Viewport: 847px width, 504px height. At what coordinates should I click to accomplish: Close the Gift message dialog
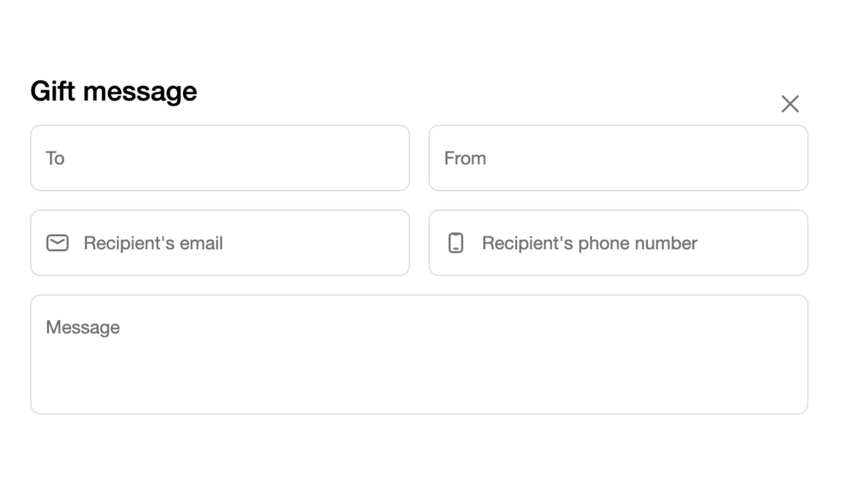[x=790, y=104]
